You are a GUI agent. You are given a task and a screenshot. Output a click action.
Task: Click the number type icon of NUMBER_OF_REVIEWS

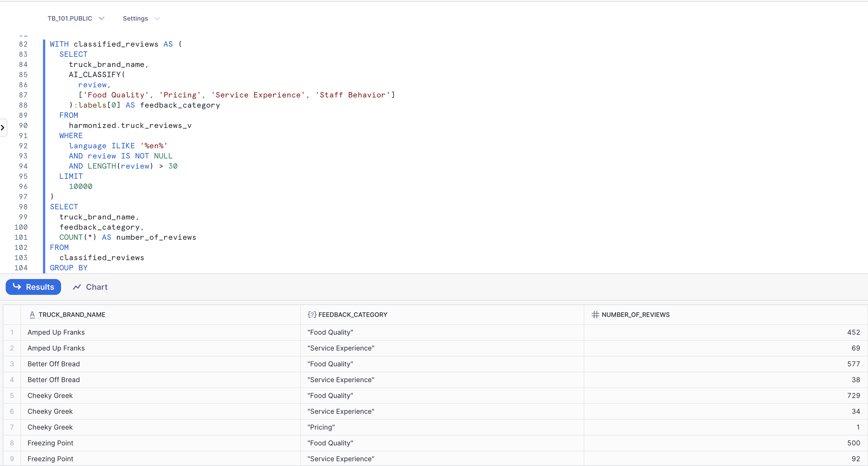(x=595, y=315)
